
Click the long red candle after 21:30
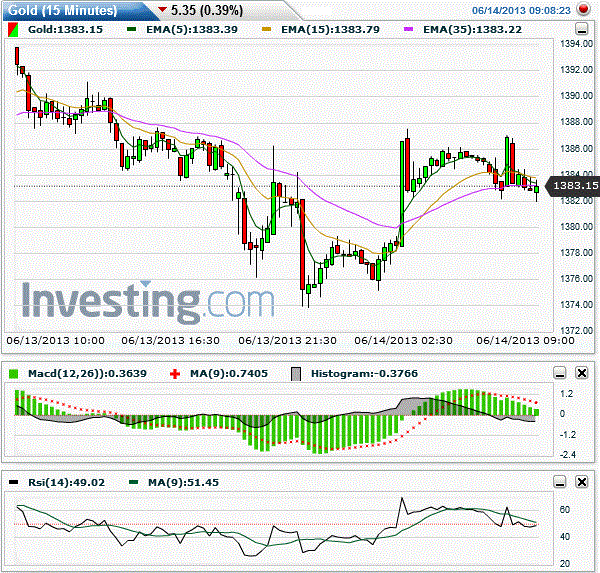(x=303, y=244)
